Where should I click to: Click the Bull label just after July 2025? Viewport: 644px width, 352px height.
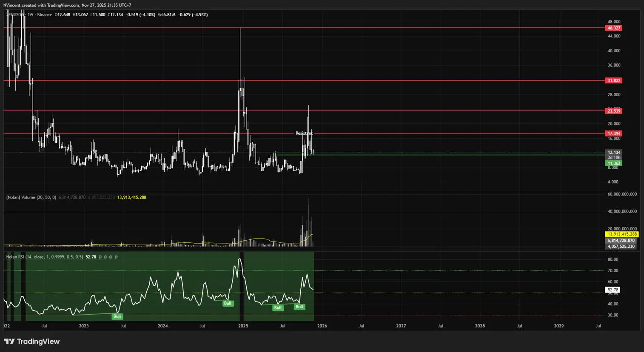[x=299, y=307]
